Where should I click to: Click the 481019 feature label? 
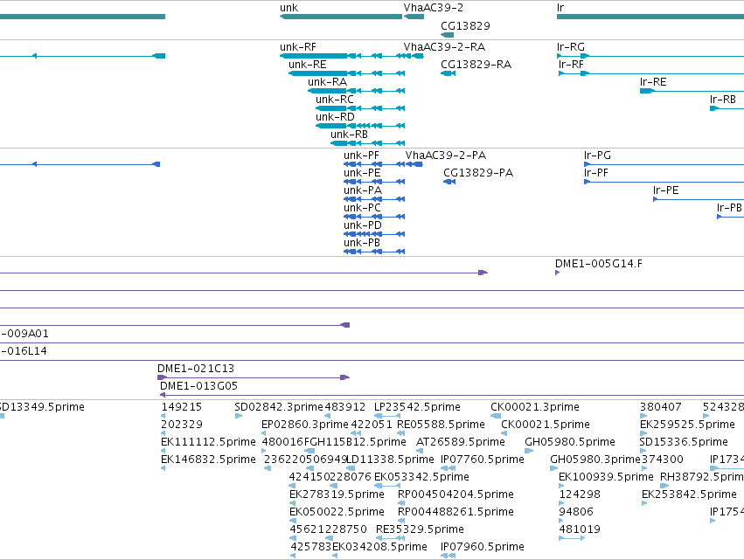tap(580, 529)
